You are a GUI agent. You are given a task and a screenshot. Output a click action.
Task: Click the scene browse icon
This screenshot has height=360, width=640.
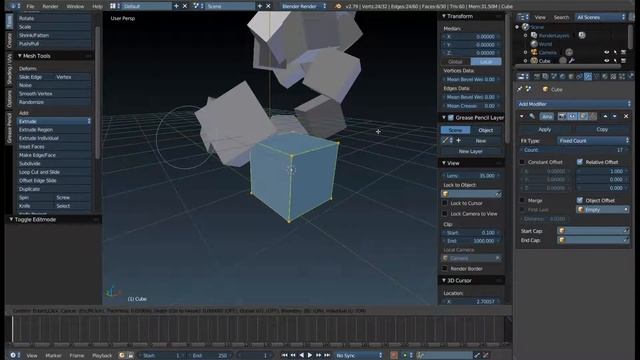point(198,6)
